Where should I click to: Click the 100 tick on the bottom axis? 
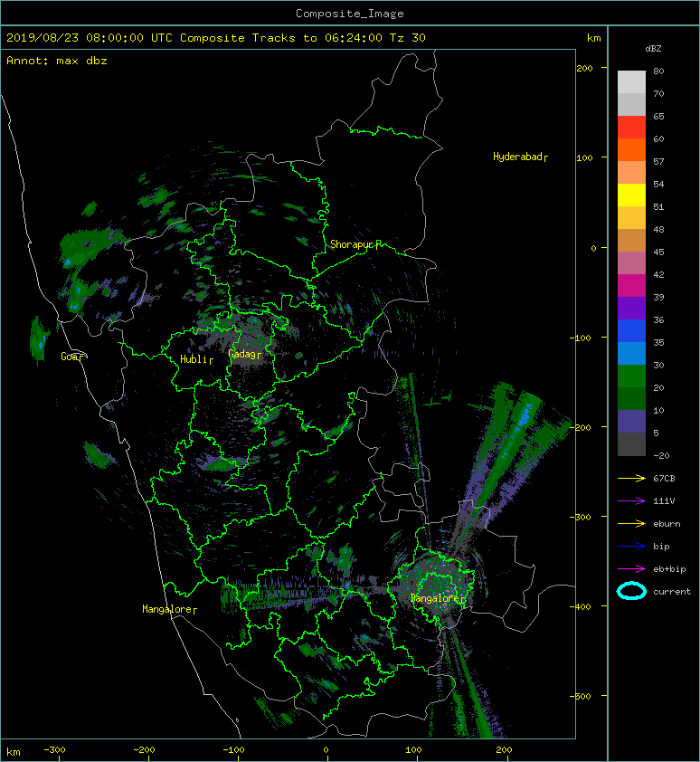(413, 750)
